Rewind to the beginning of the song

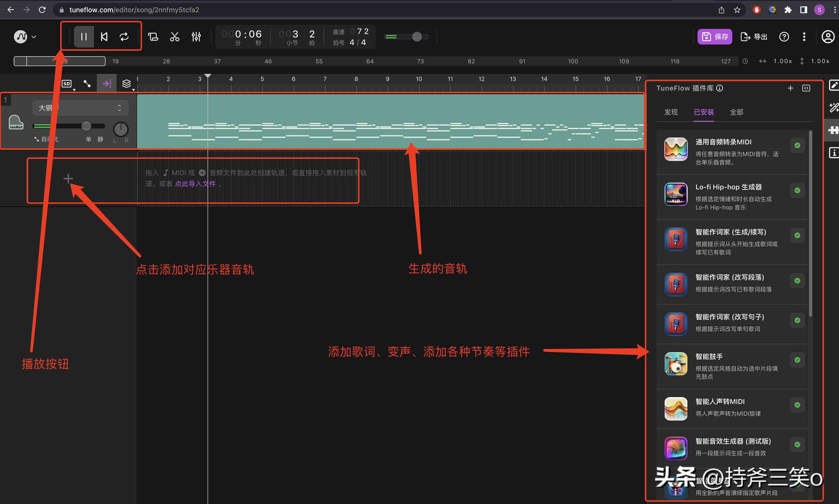(104, 36)
